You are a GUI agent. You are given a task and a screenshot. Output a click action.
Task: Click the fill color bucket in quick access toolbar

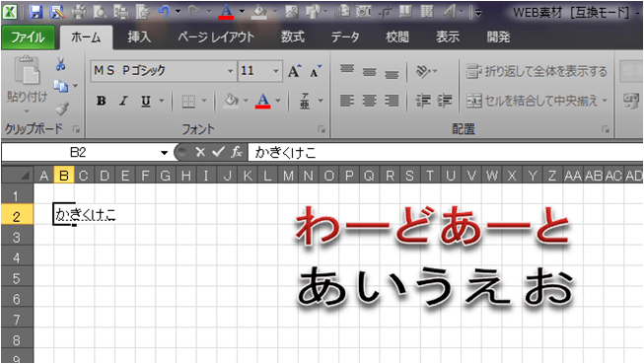(x=259, y=12)
